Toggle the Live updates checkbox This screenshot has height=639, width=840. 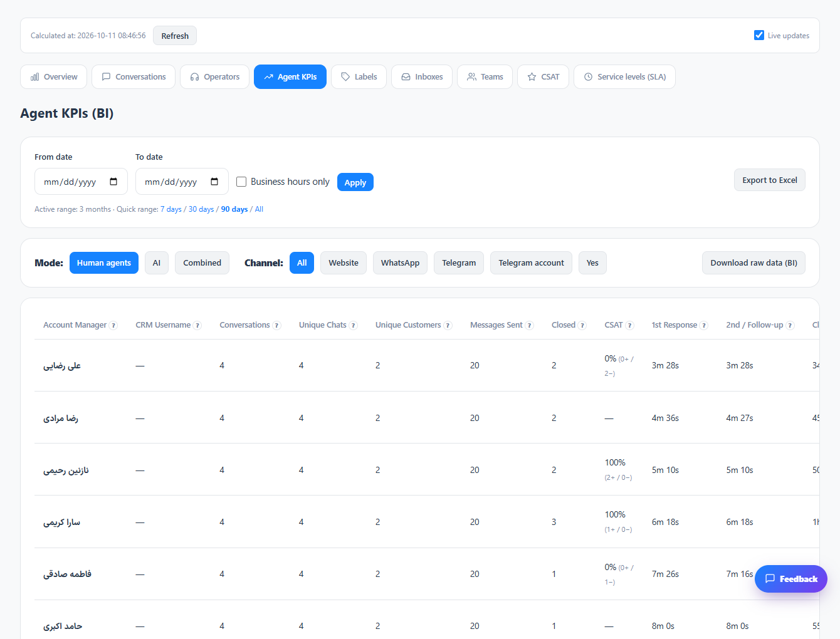click(759, 35)
